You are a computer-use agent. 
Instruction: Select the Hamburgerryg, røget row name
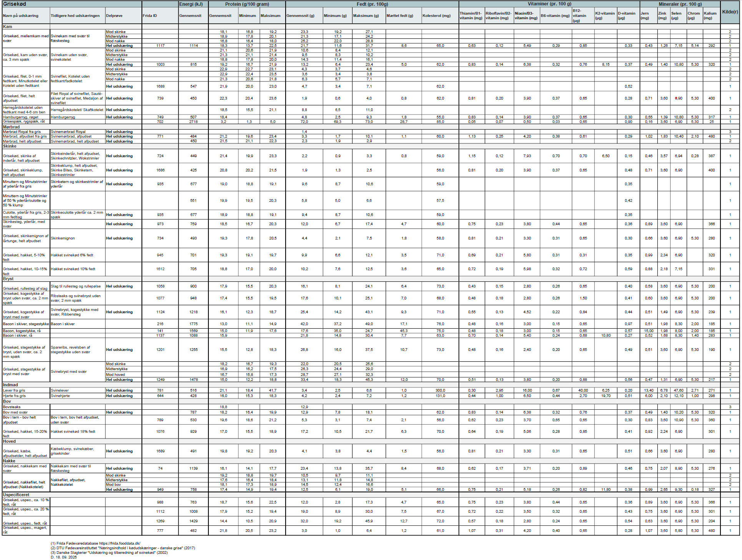pyautogui.click(x=21, y=117)
